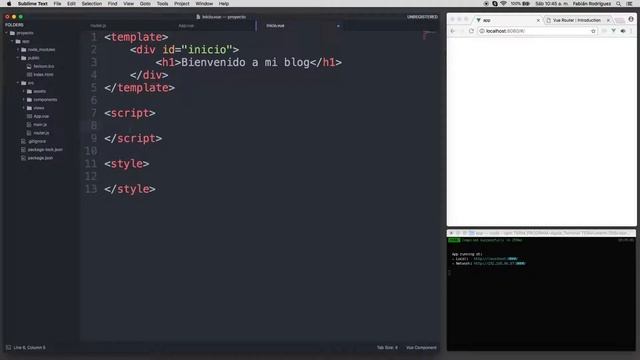The width and height of the screenshot is (640, 360).
Task: Click the Wi-Fi status icon
Action: 503,4
